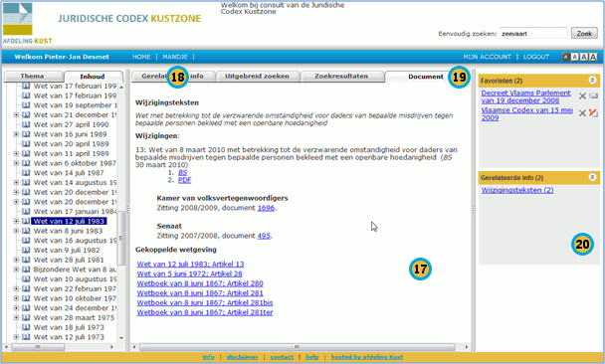Expand the Wet van 16 juni 1989 node
The width and height of the screenshot is (605, 364).
(16, 134)
